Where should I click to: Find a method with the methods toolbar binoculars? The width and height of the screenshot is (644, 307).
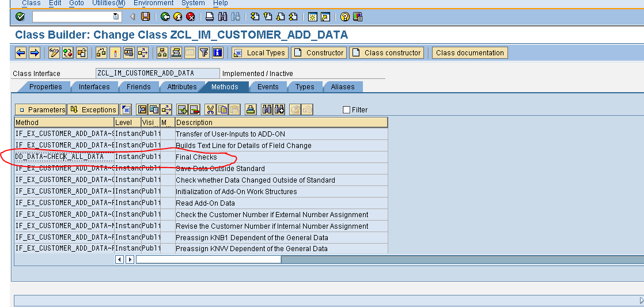click(x=267, y=109)
